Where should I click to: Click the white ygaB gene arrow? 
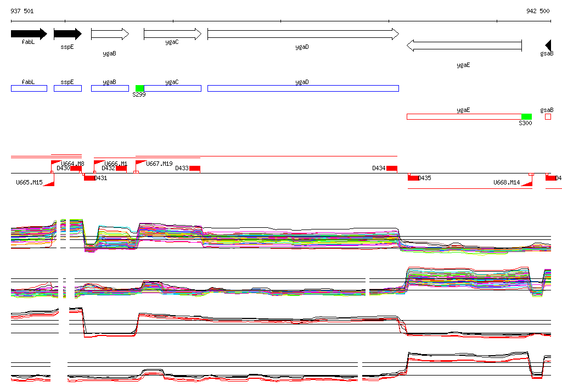(x=110, y=34)
